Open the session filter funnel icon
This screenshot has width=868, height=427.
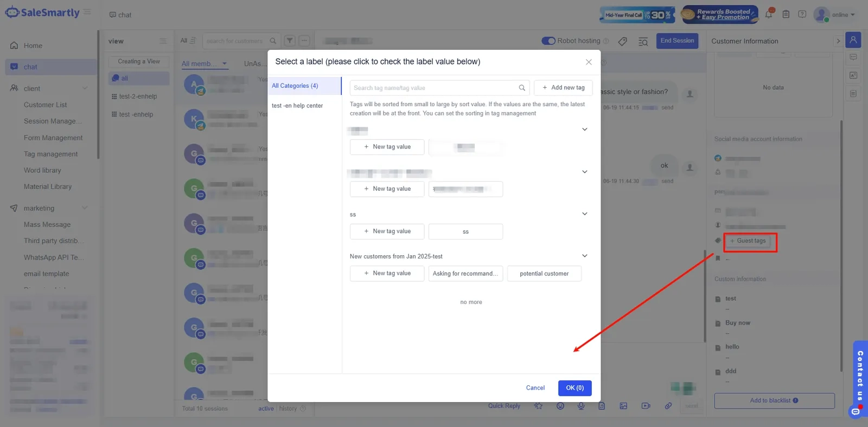[x=290, y=41]
